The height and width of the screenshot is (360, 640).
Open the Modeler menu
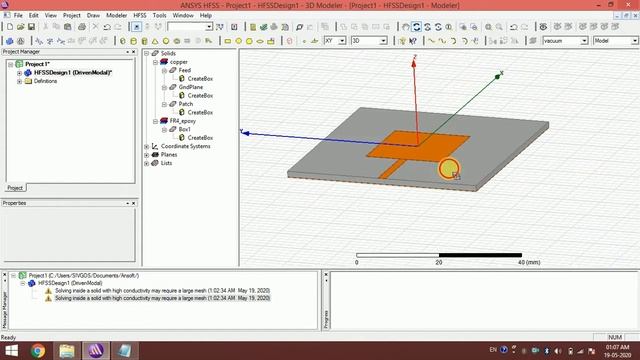[116, 15]
